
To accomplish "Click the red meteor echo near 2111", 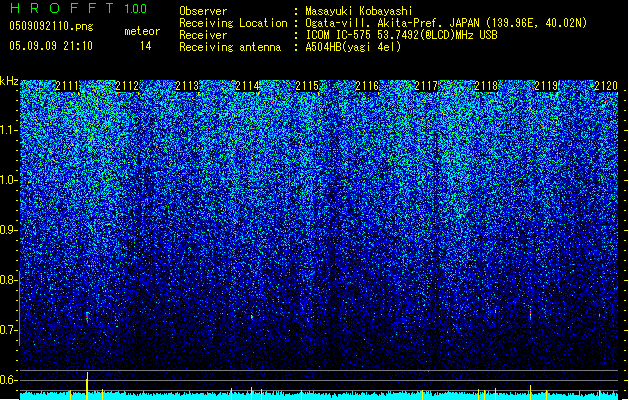I will 87,316.
